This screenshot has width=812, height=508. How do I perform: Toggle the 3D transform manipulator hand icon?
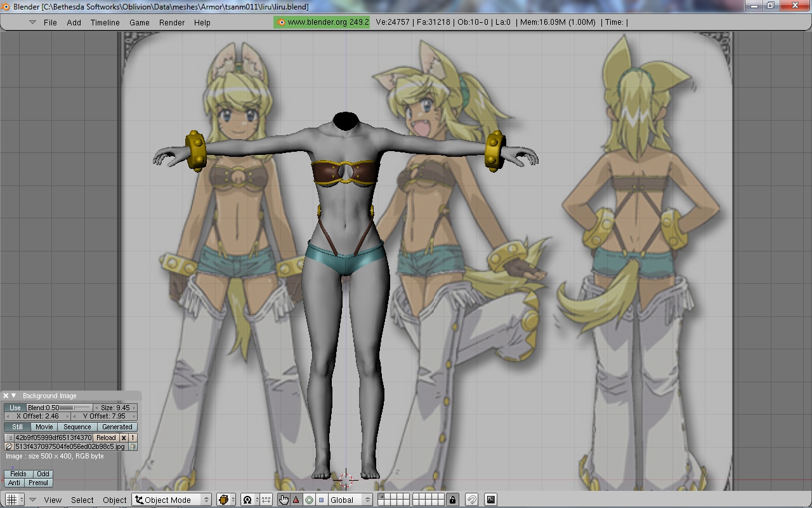284,500
